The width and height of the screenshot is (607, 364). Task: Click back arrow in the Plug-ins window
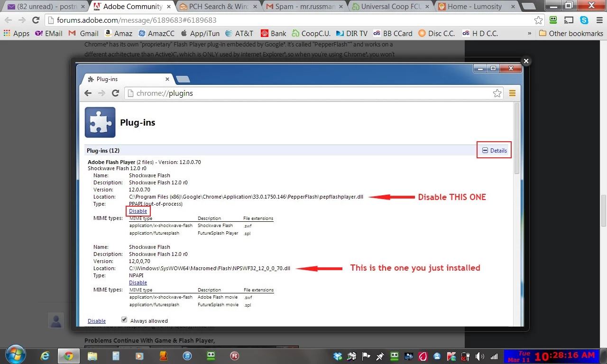(x=88, y=93)
